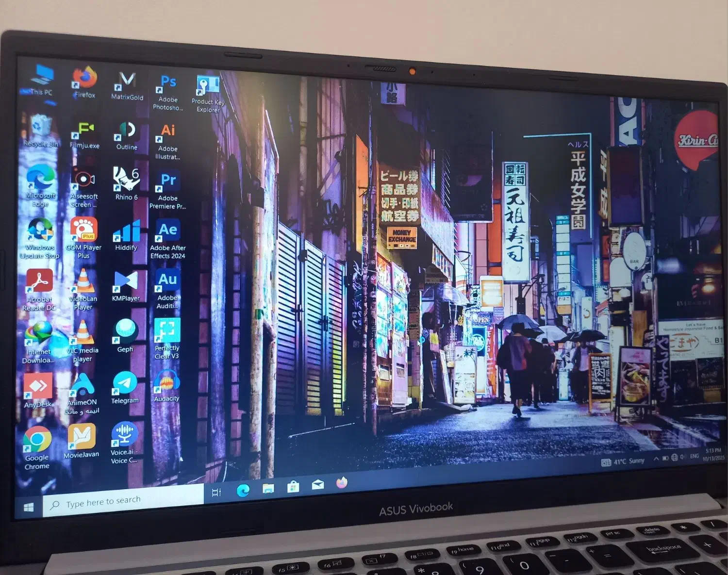Viewport: 728px width, 575px height.
Task: Select the Filmju.exe desktop shortcut
Action: [x=84, y=134]
